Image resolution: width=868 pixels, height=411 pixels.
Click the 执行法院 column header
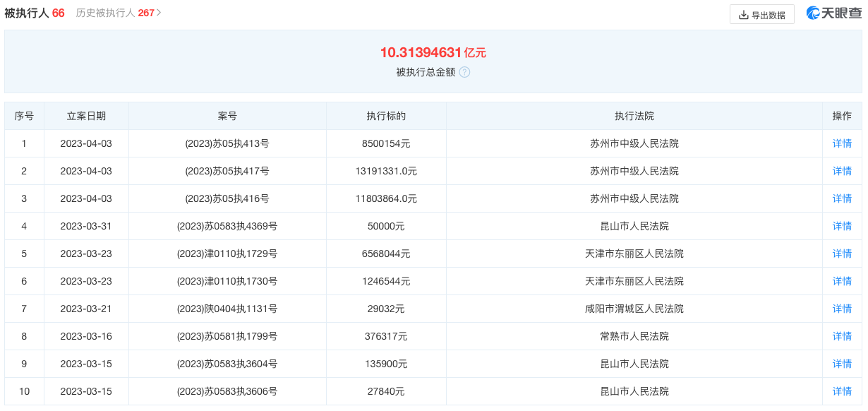[634, 116]
